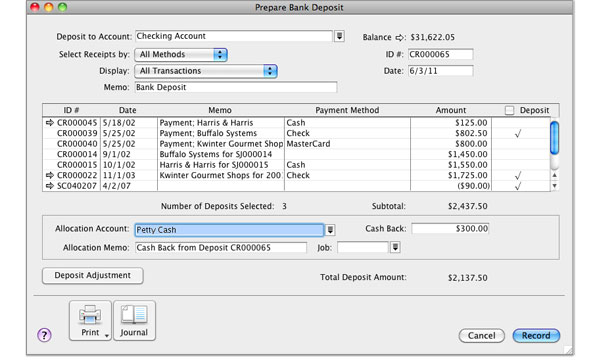The image size is (600, 360).
Task: Open the Journal book icon button
Action: pos(134,320)
